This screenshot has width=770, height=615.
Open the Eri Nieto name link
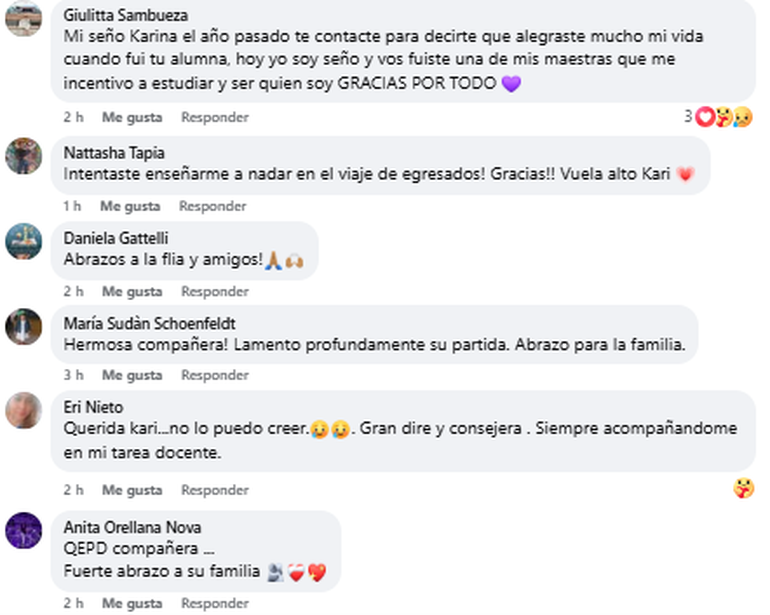point(93,407)
